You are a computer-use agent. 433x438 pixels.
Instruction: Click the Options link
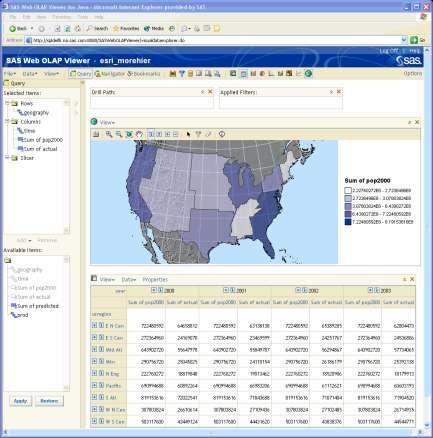[x=413, y=73]
